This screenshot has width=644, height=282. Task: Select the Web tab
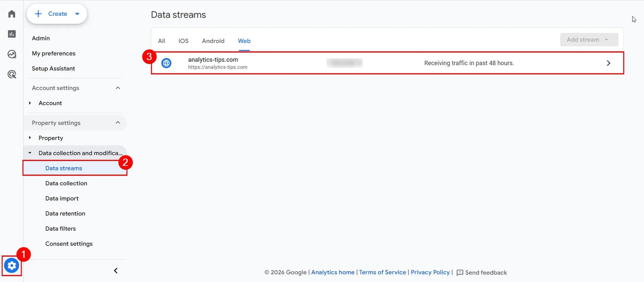click(244, 41)
